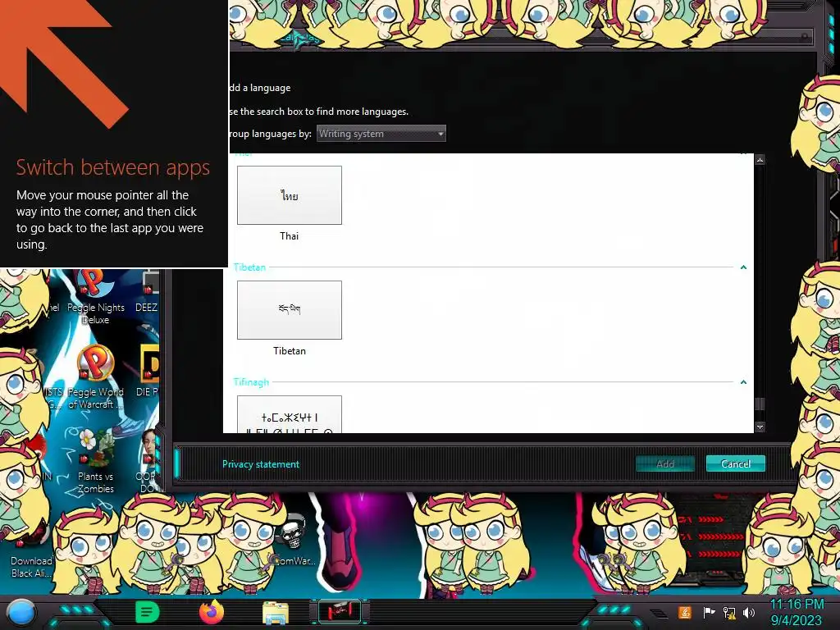Collapse the Tibetan group chevron

(743, 267)
